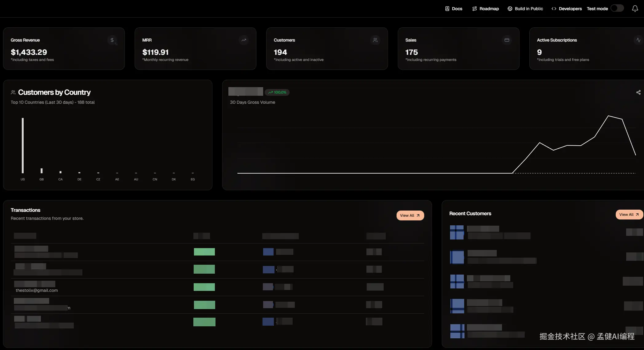Image resolution: width=644 pixels, height=350 pixels.
Task: Click View All in Recent Customers panel
Action: 629,215
